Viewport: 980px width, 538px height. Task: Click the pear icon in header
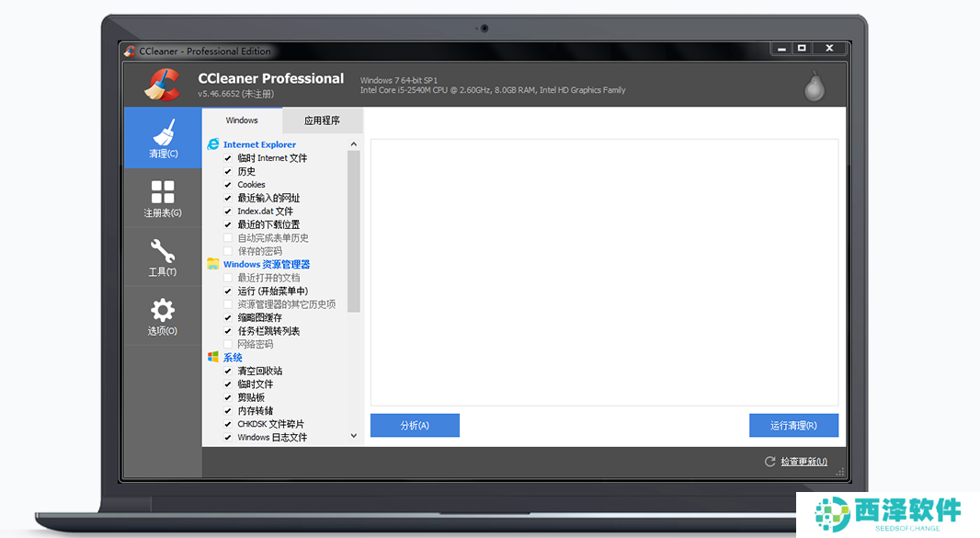click(814, 86)
